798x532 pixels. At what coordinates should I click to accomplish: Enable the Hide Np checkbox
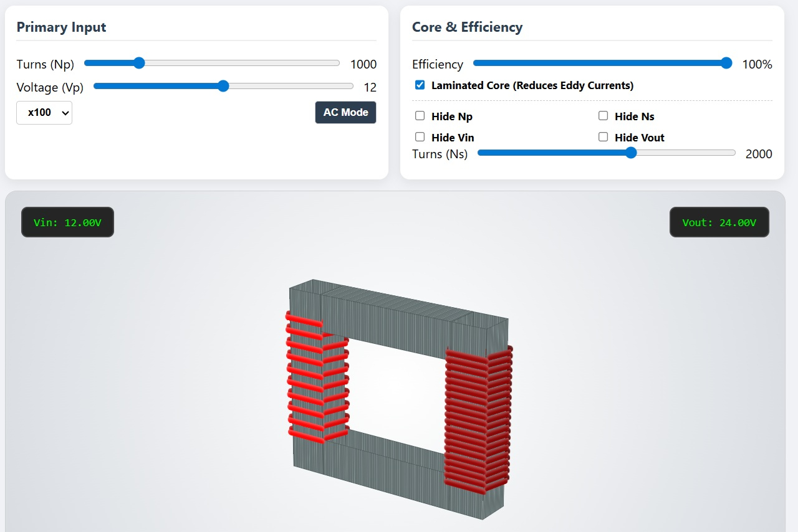tap(420, 116)
